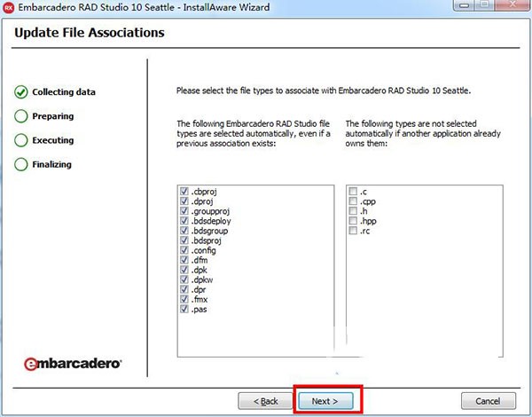Uncheck the .cbproj file type
The image size is (532, 417).
tap(184, 192)
